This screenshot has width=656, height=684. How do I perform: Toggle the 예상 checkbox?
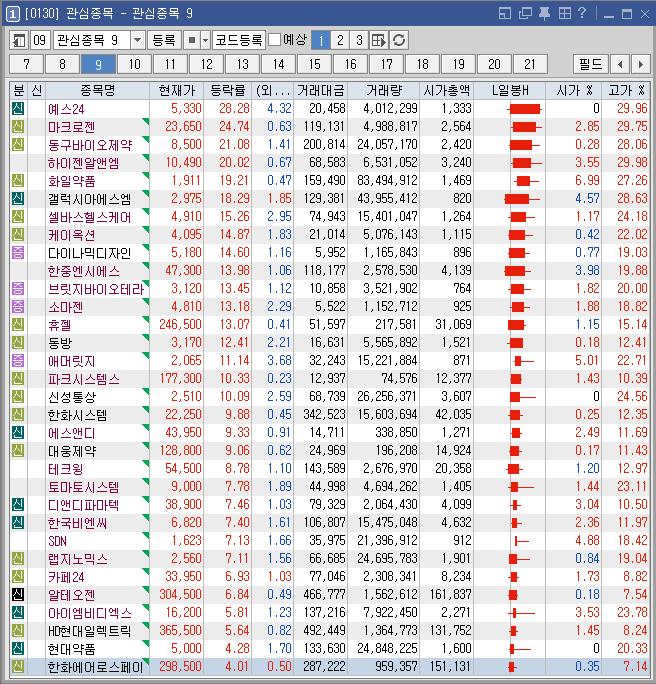(274, 40)
